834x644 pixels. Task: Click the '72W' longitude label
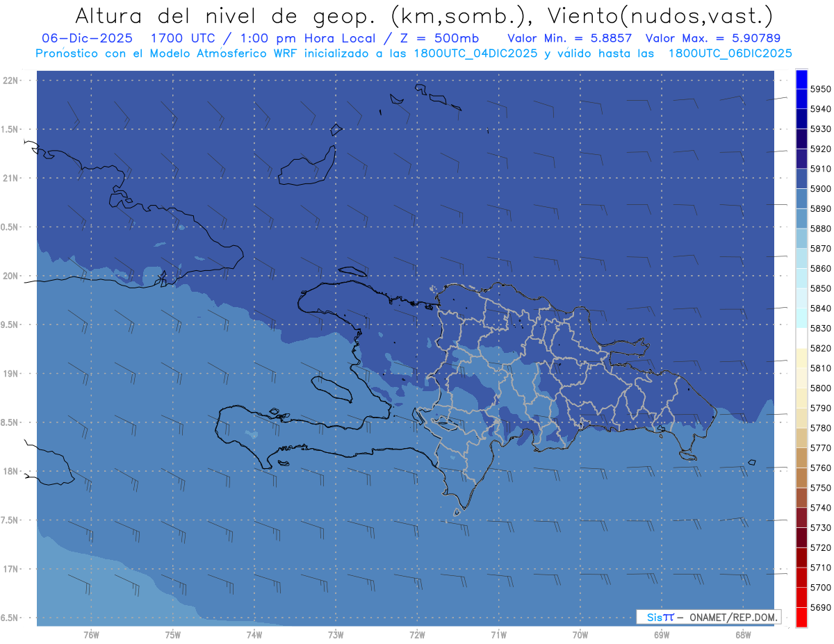click(x=417, y=635)
